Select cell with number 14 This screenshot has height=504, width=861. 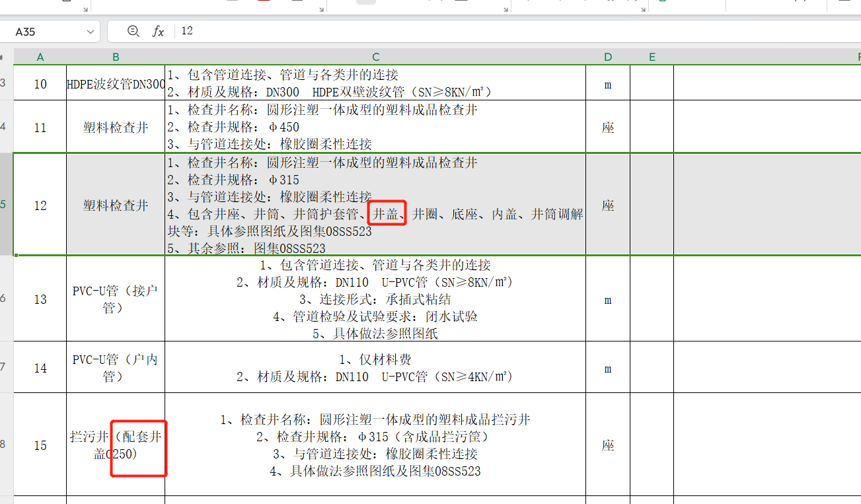(x=40, y=368)
